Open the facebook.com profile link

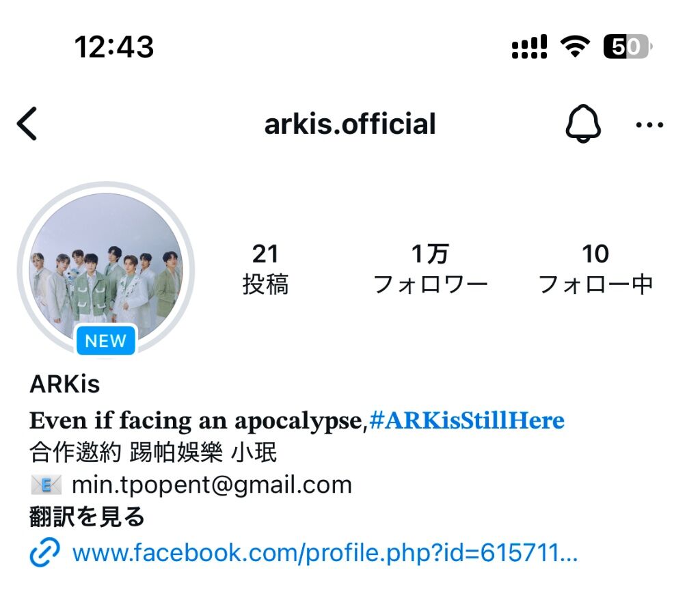point(325,552)
